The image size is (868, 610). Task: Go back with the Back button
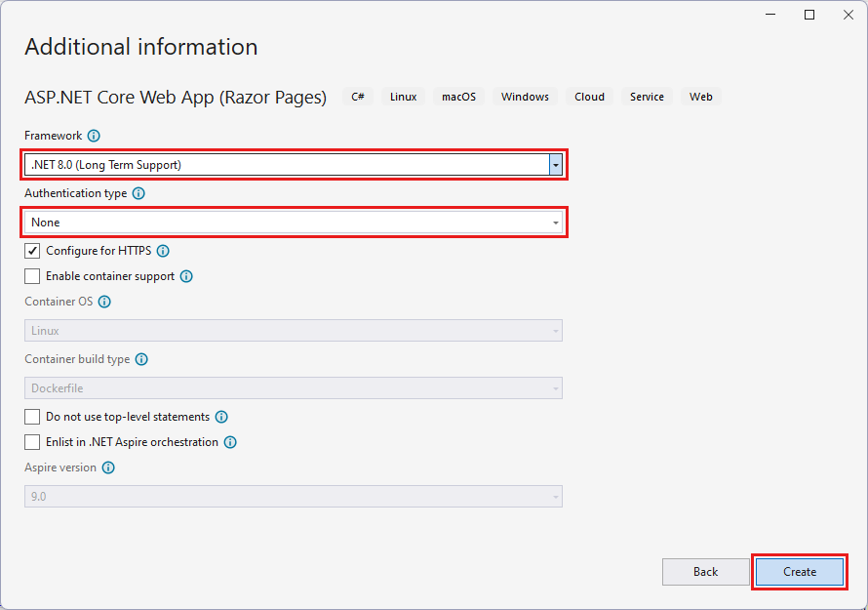(705, 572)
